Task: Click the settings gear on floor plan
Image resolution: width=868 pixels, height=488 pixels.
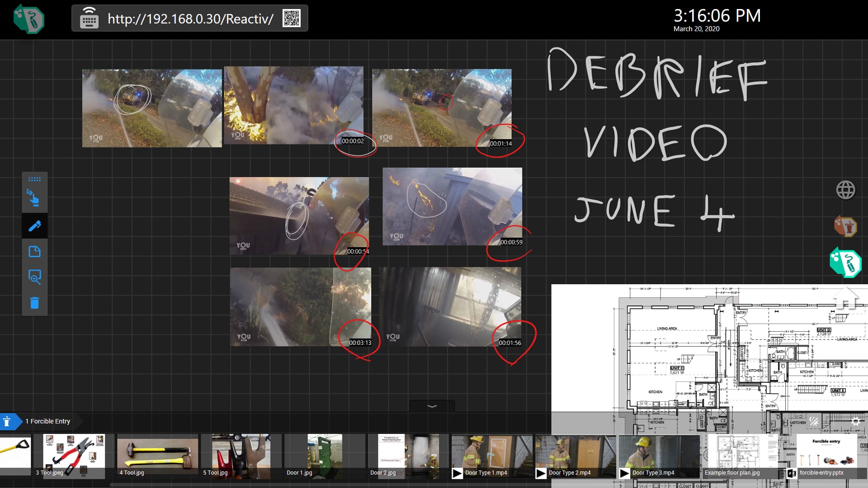Action: pyautogui.click(x=855, y=422)
